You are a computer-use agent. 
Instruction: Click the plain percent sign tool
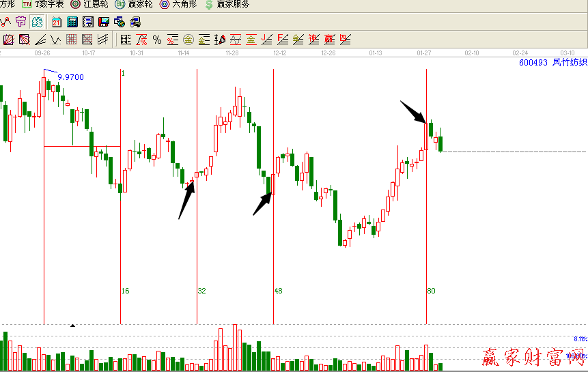[157, 40]
